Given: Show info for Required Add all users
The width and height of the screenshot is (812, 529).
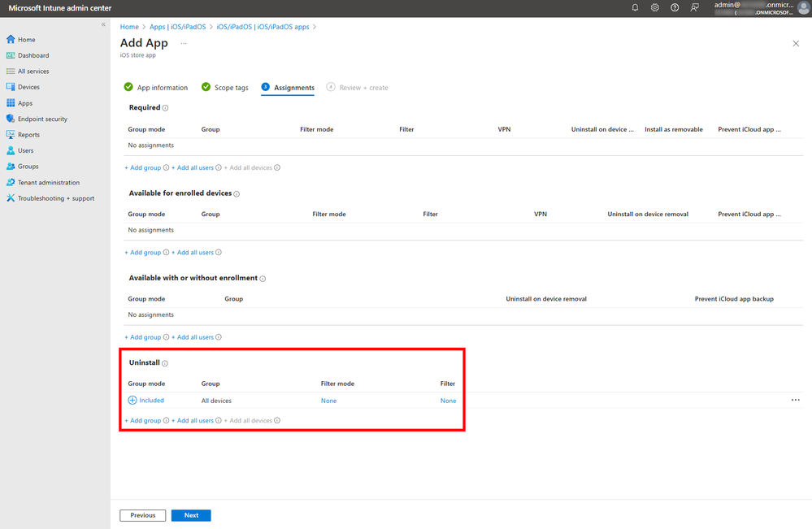Looking at the screenshot, I should (x=219, y=167).
